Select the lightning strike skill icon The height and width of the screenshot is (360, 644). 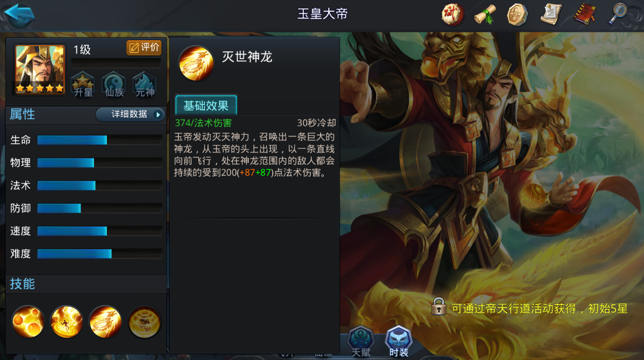67,322
